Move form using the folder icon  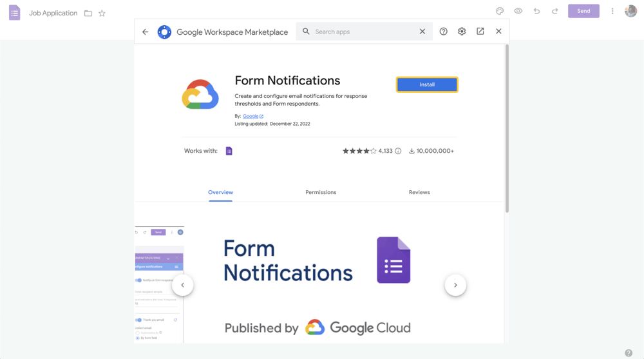coord(88,14)
